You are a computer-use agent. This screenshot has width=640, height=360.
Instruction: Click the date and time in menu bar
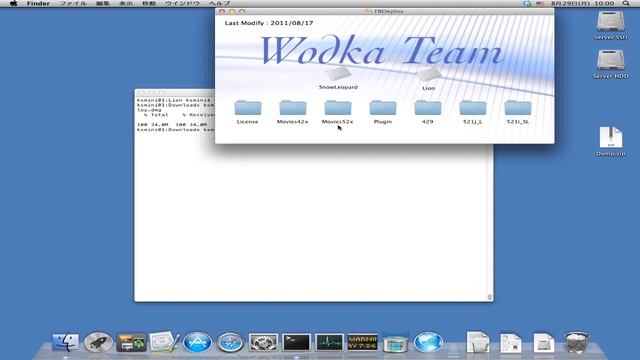582,3
